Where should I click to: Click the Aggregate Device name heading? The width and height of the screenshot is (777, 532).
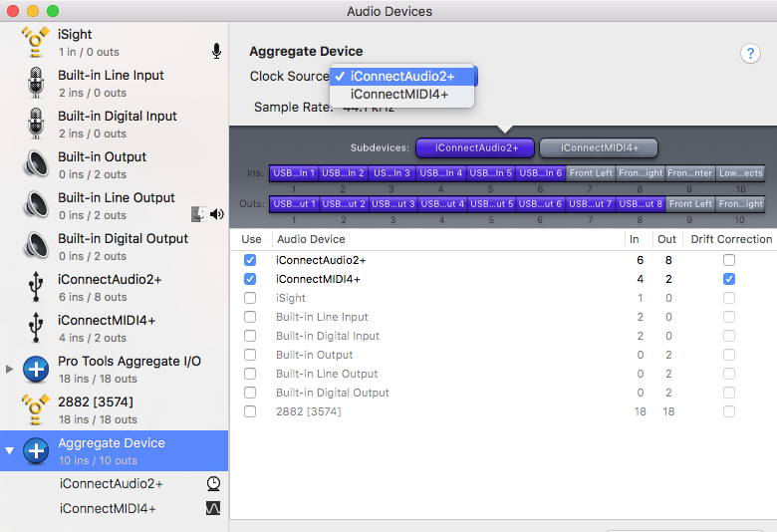[306, 51]
